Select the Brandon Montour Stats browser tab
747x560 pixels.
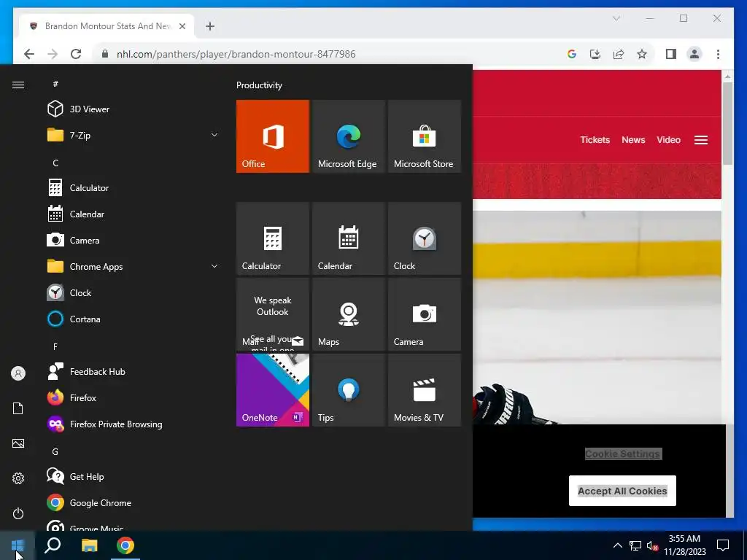tap(107, 26)
